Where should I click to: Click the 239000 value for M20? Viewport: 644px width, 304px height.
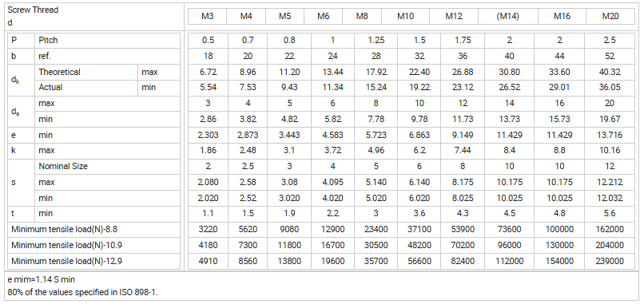click(610, 262)
